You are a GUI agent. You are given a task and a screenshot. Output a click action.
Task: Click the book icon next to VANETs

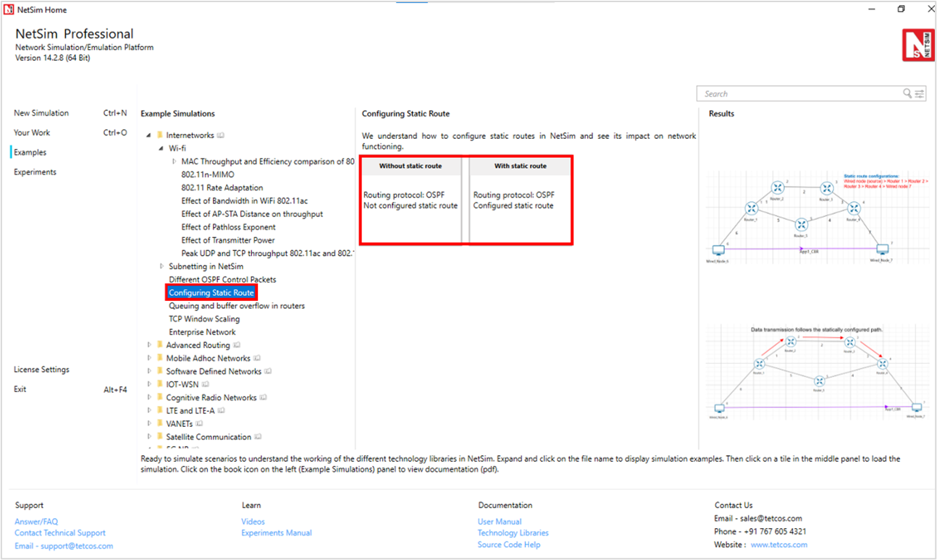click(x=199, y=424)
